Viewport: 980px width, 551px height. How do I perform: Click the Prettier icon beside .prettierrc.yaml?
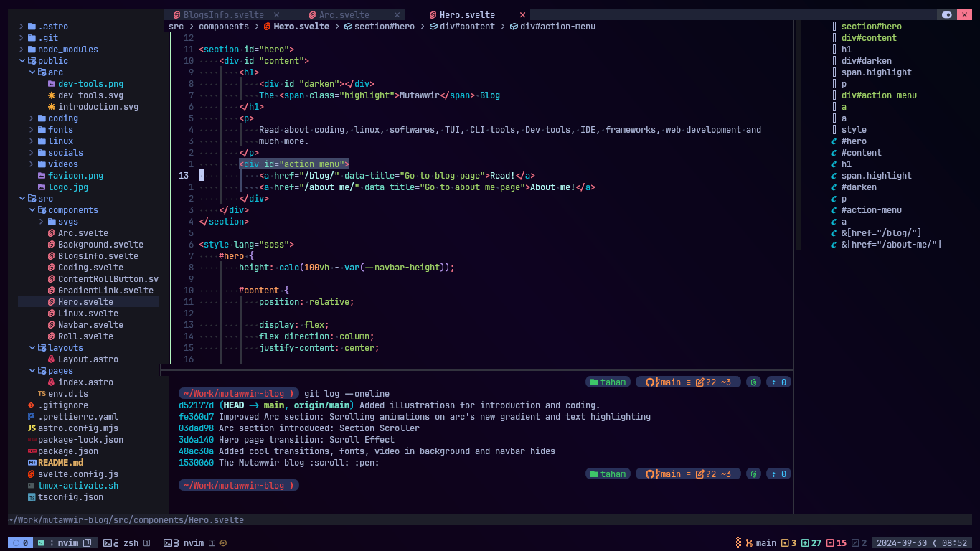pyautogui.click(x=32, y=417)
